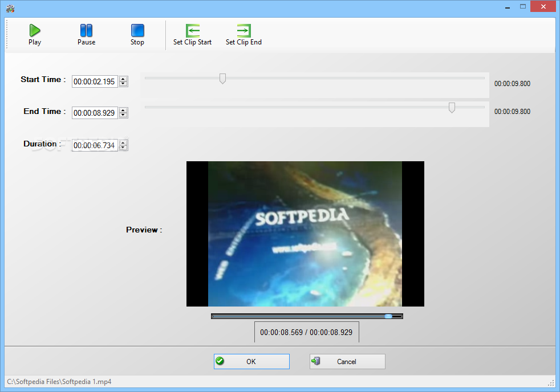Screen dimensions: 560x392
Task: Click the Duration input field
Action: point(95,145)
